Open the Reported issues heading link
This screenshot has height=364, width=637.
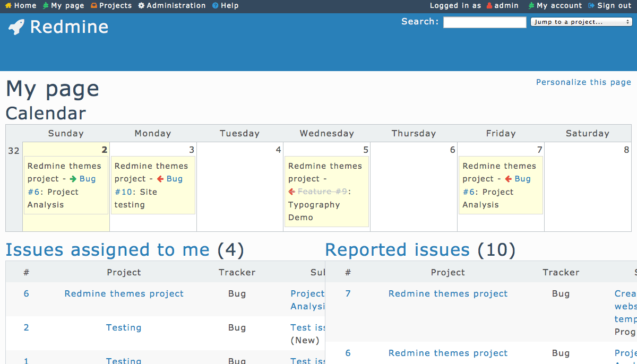(398, 249)
